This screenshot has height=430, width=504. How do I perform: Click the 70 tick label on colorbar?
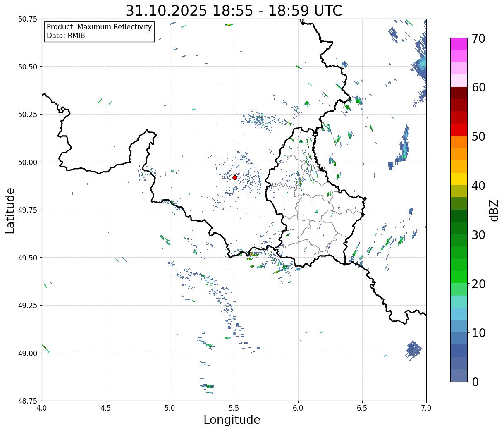click(478, 38)
